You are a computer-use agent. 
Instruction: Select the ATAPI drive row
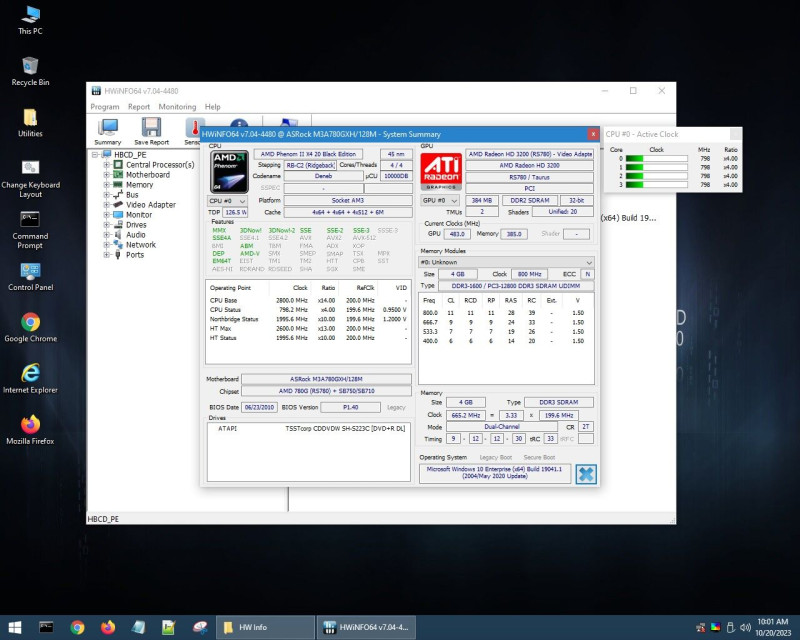point(309,429)
